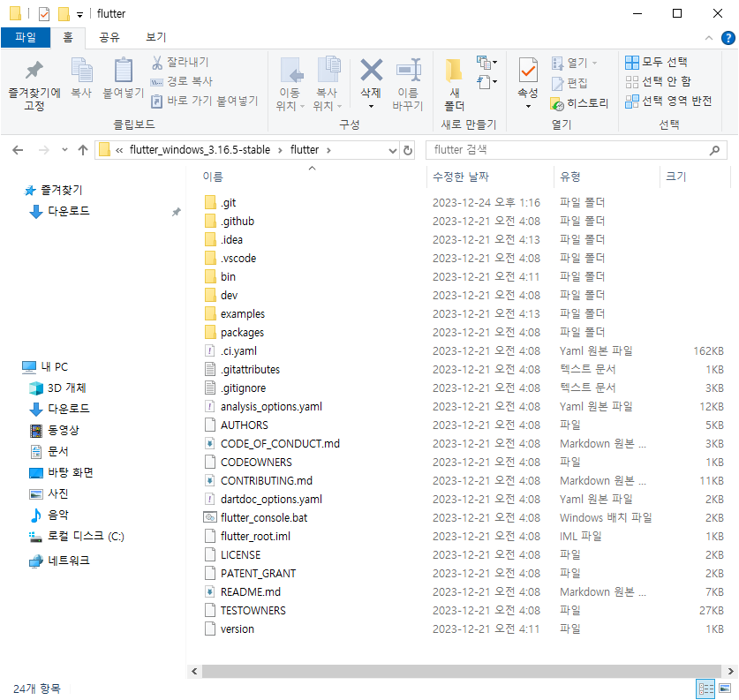Open the Move to (이동 위치) menu

coord(290,85)
